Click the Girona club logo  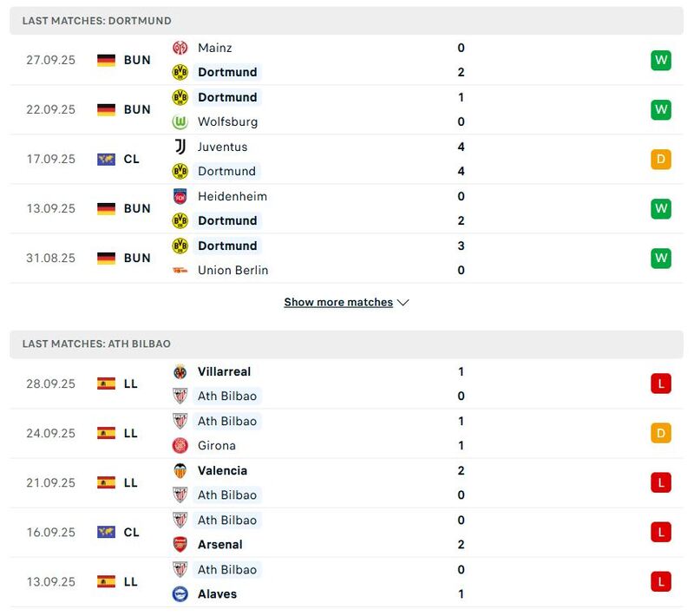click(182, 445)
